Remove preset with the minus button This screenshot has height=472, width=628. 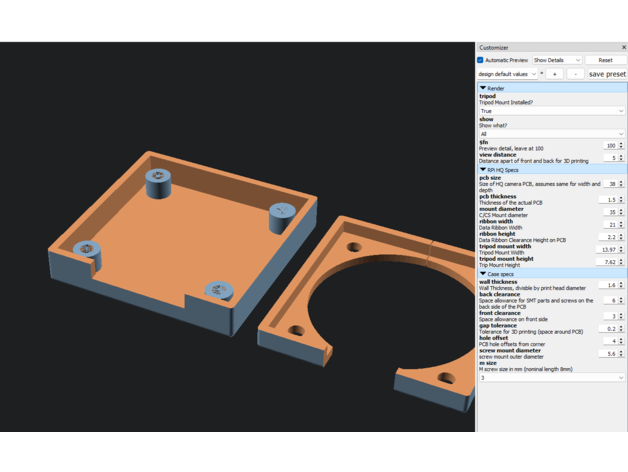click(x=575, y=74)
